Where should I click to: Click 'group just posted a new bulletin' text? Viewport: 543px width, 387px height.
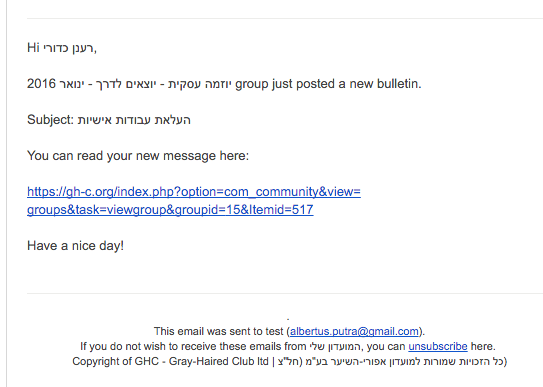(328, 84)
